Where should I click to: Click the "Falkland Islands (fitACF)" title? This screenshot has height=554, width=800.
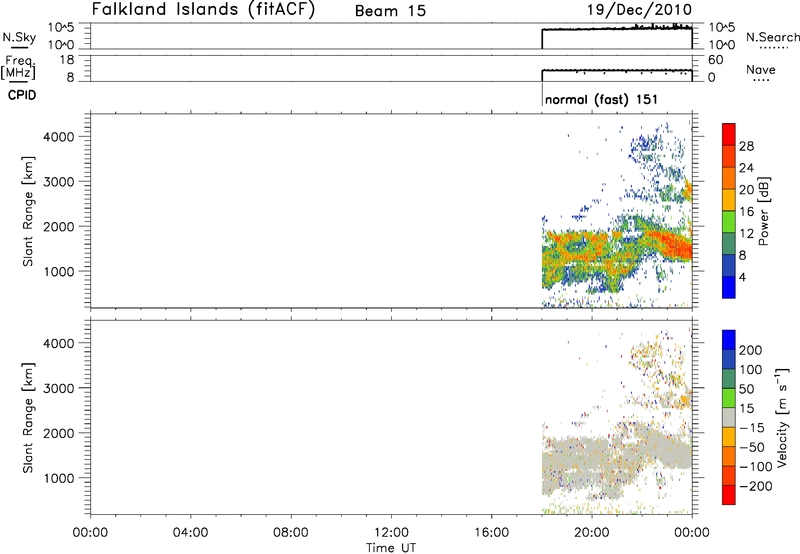[x=204, y=10]
